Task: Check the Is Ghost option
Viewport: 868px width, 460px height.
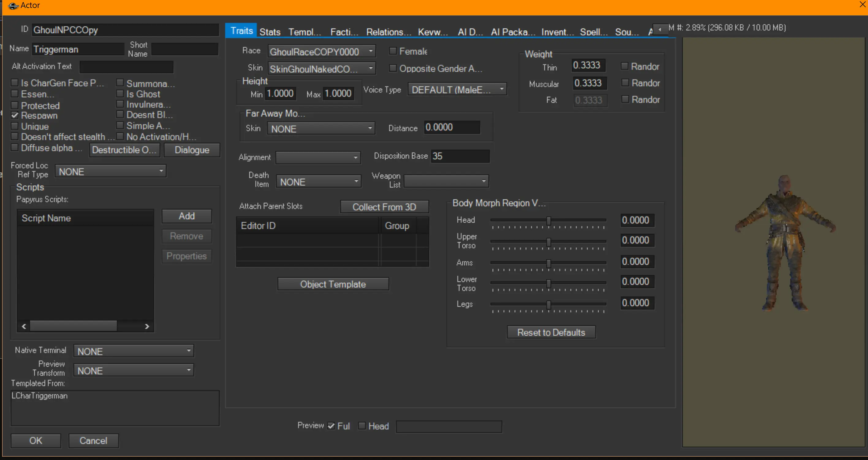Action: [120, 94]
